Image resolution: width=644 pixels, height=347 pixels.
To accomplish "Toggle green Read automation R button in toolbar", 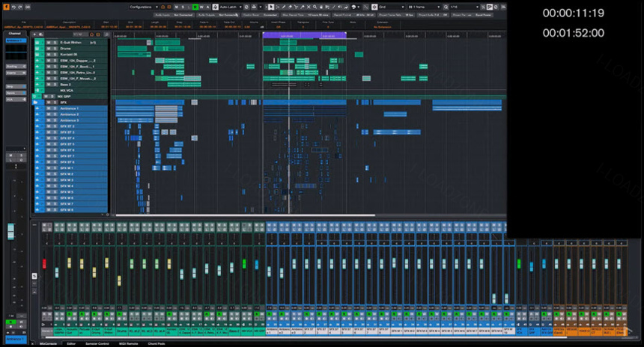I will [195, 7].
